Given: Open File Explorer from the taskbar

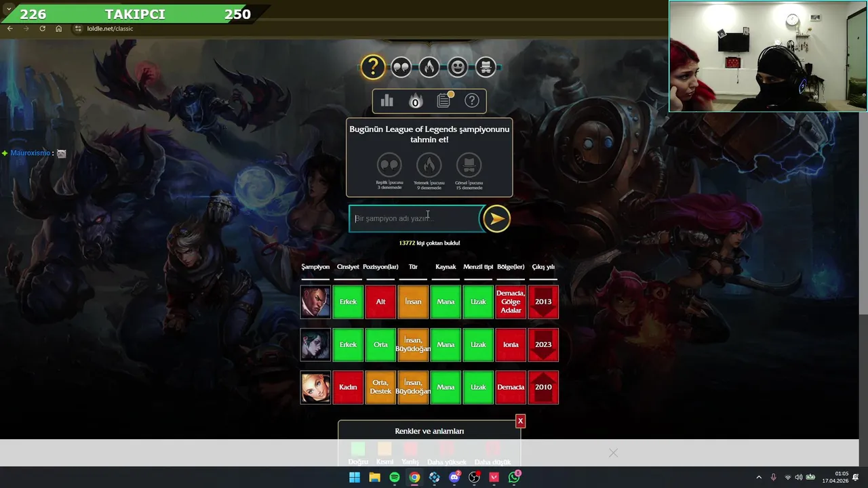Looking at the screenshot, I should tap(374, 477).
